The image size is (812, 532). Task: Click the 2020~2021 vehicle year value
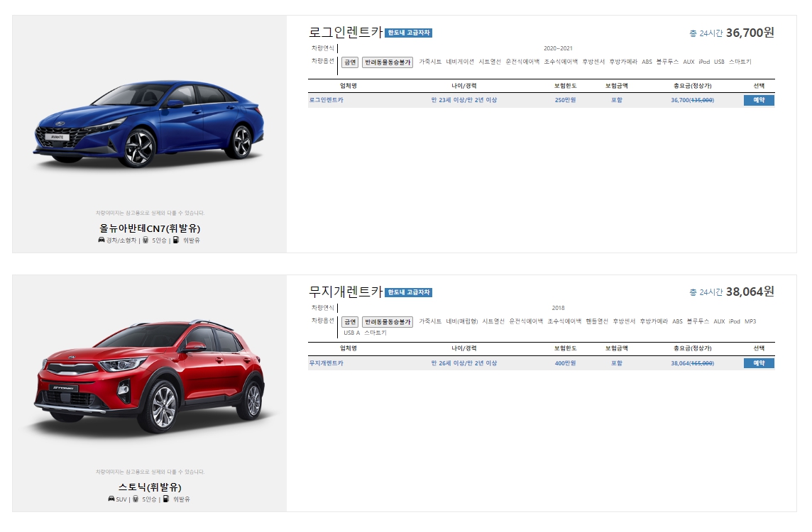tap(558, 48)
